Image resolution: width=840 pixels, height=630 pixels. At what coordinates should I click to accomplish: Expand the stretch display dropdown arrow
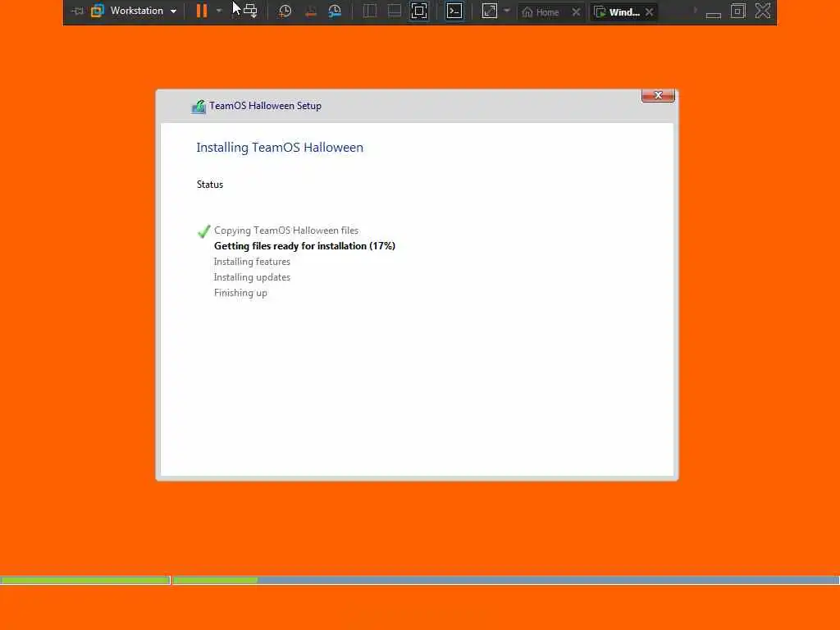pyautogui.click(x=507, y=10)
